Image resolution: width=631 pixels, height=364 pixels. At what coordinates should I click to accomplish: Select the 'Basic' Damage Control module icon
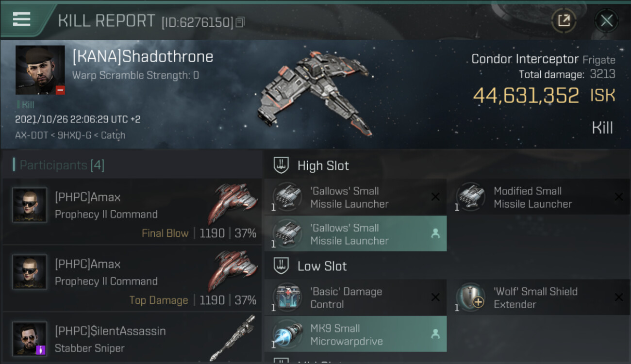pos(287,298)
